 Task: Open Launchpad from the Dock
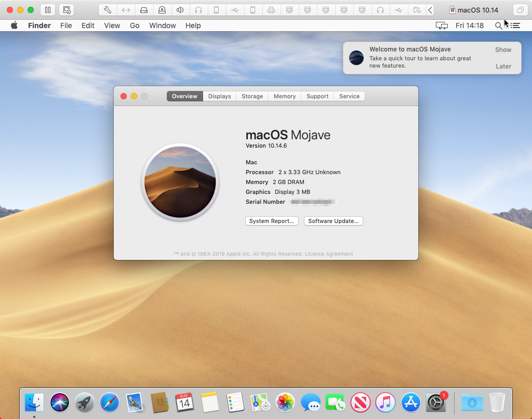pos(84,402)
